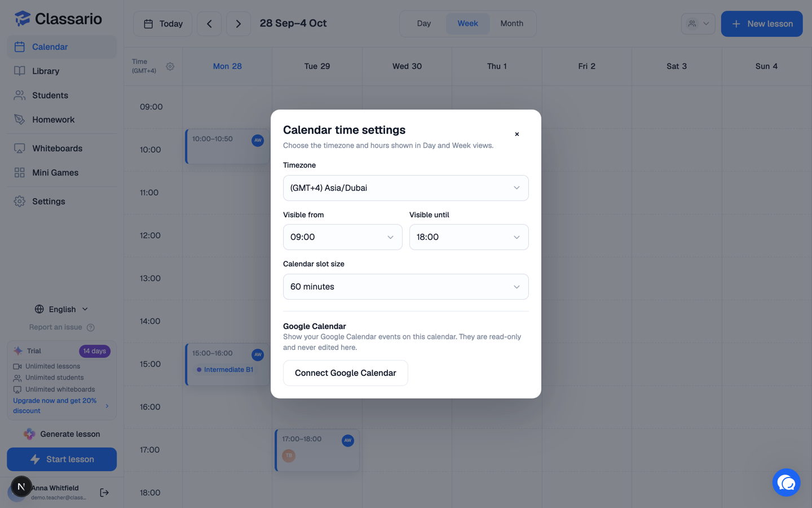This screenshot has height=508, width=812.
Task: Open the English language selector
Action: click(x=61, y=309)
